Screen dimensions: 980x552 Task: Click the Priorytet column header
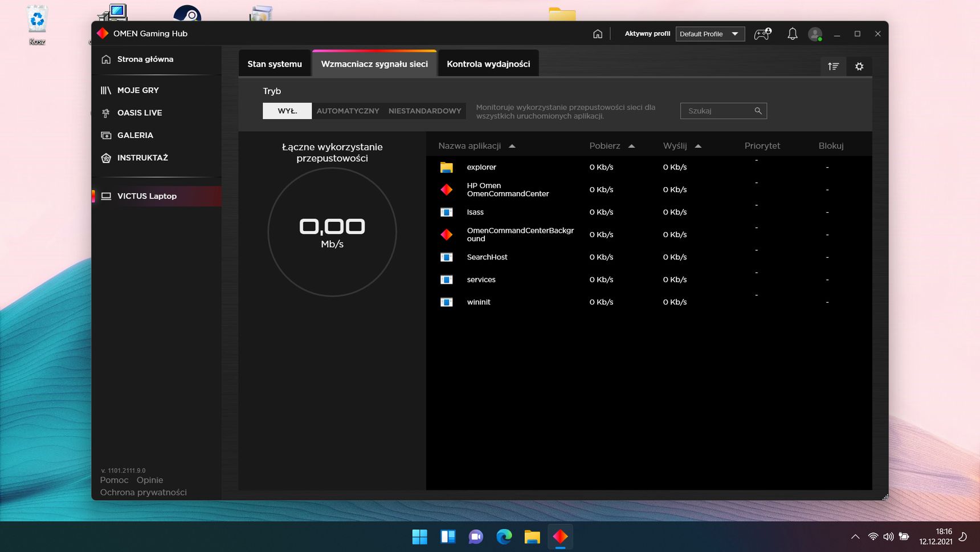(x=762, y=146)
